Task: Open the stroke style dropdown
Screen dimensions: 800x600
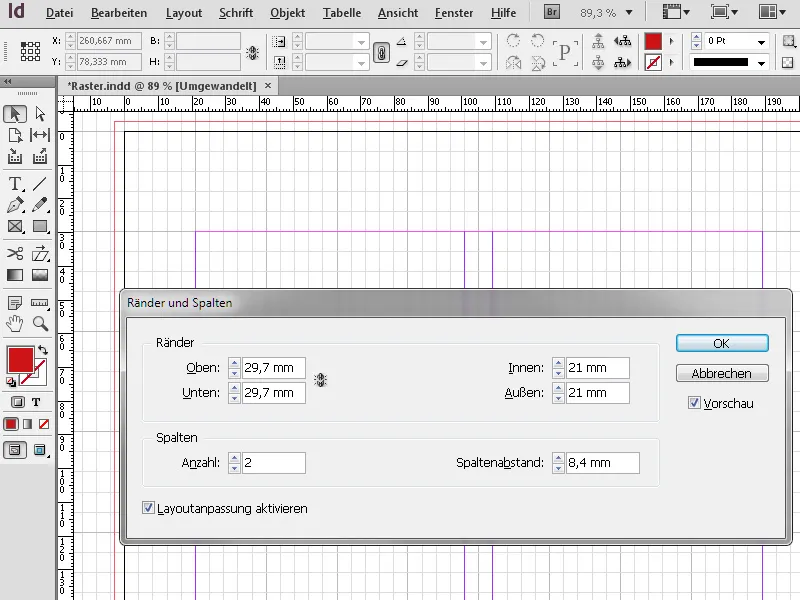Action: tap(761, 63)
